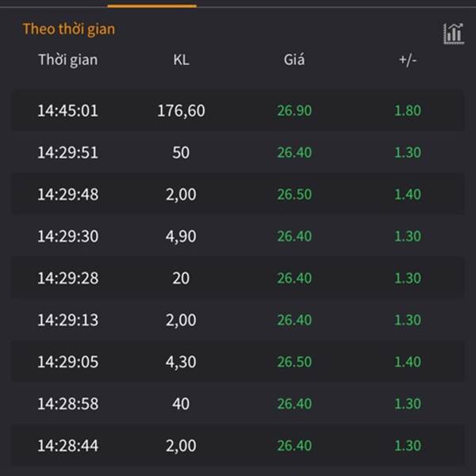Tap the 14:29:13 trade row
Image resolution: width=476 pixels, height=476 pixels.
tap(238, 320)
